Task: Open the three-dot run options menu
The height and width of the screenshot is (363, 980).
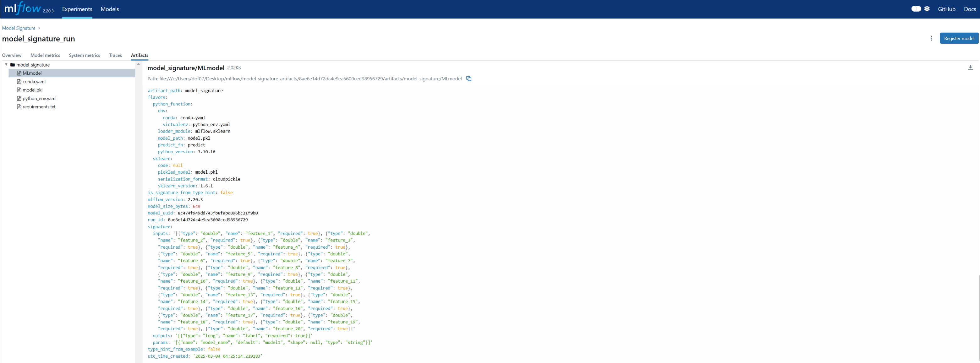Action: (x=931, y=38)
